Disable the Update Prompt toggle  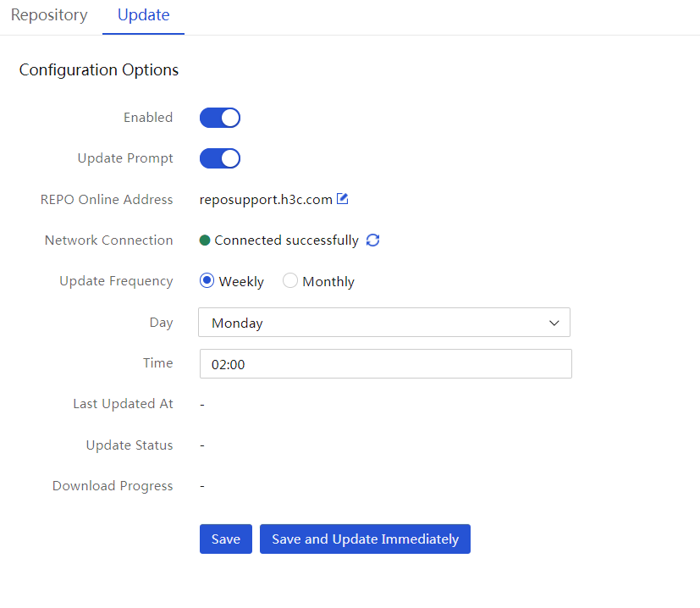pyautogui.click(x=219, y=158)
